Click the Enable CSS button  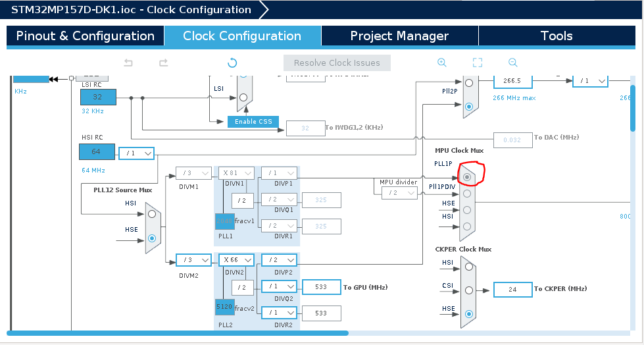pos(253,122)
